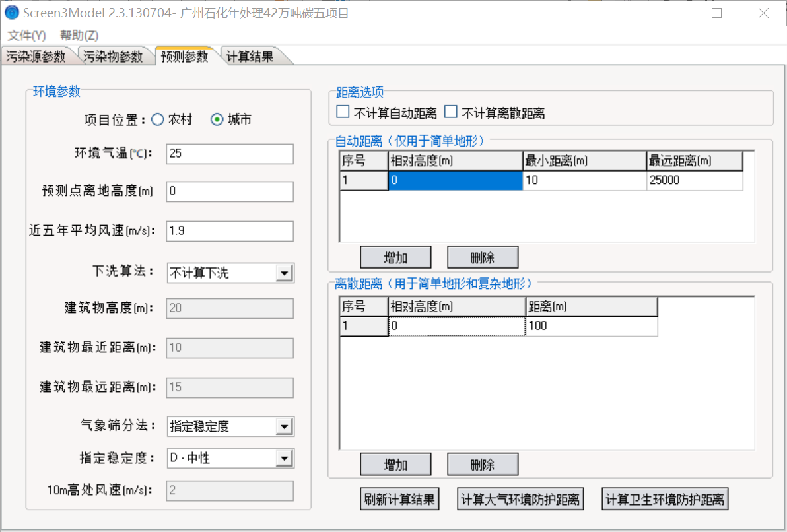The height and width of the screenshot is (532, 787).
Task: Click the Screen3Model app icon in title bar
Action: (12, 13)
